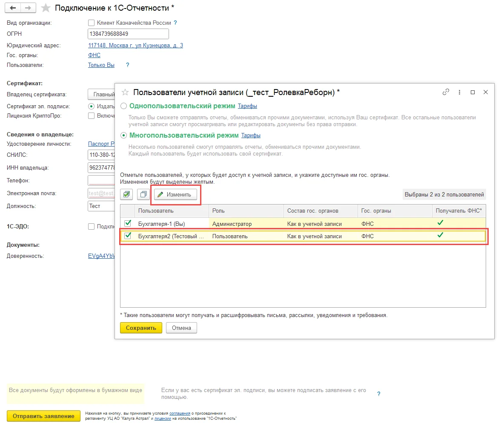Check all users with the select-all icon
The image size is (504, 427).
pos(127,194)
